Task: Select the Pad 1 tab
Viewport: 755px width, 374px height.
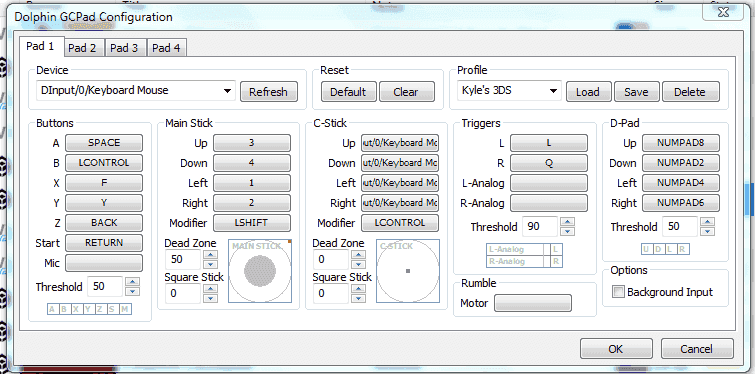Action: tap(41, 46)
